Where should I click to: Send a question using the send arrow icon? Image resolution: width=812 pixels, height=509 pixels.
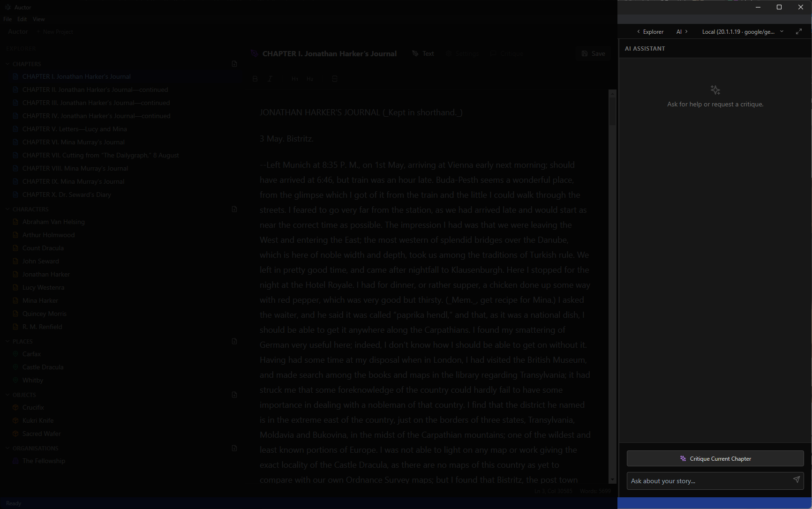[797, 480]
